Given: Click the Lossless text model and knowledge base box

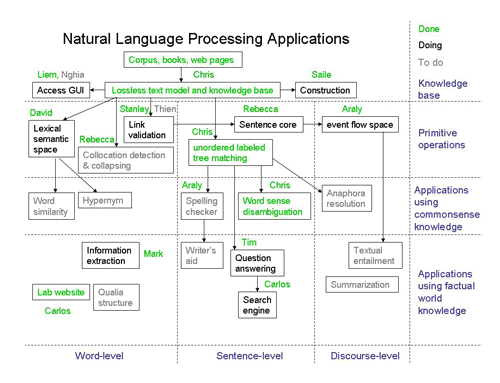Looking at the screenshot, I should pos(192,90).
